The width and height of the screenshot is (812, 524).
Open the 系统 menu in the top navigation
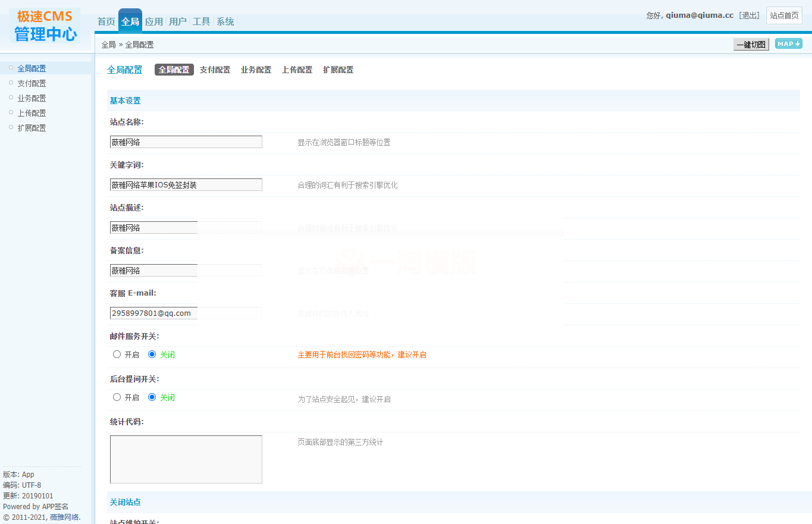tap(225, 20)
